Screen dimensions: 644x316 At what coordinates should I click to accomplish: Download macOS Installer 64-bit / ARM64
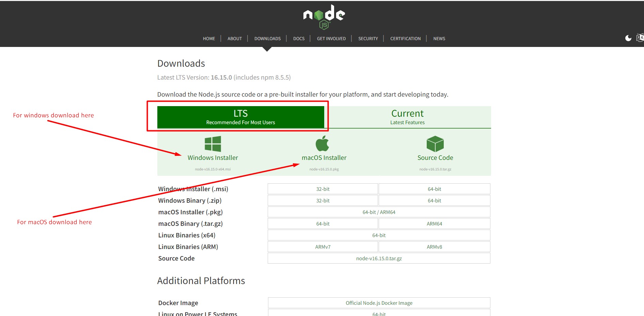tap(379, 212)
